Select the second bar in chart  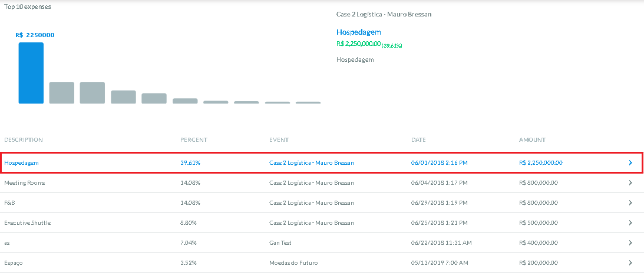pyautogui.click(x=62, y=92)
